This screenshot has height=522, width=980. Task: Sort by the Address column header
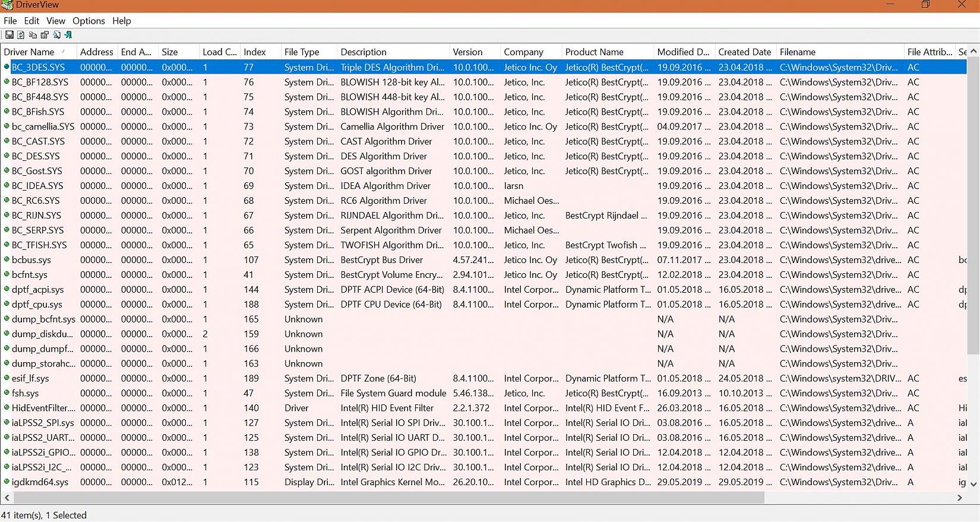click(x=97, y=52)
